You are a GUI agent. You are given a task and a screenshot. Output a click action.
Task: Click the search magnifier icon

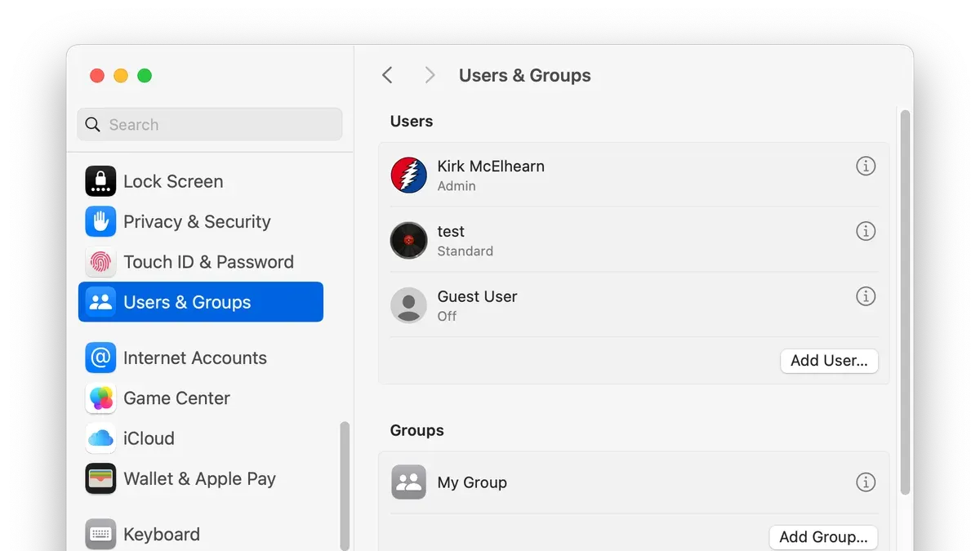[x=93, y=125]
